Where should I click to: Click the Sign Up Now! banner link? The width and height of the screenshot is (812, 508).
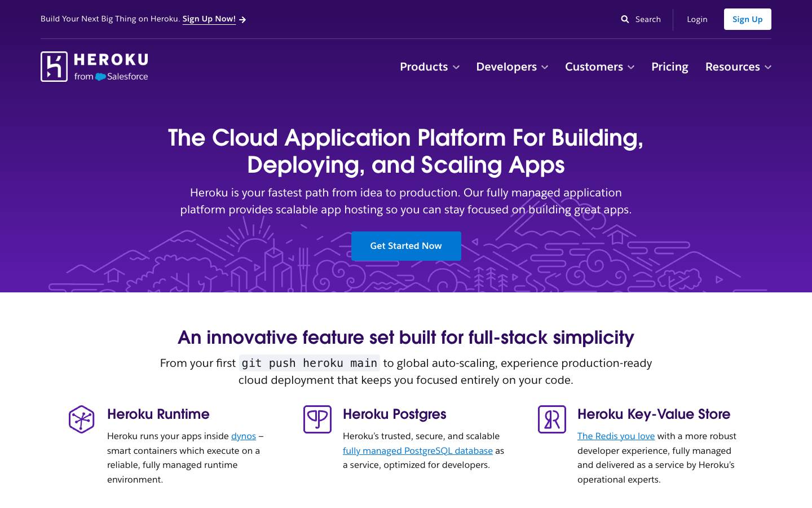click(209, 19)
